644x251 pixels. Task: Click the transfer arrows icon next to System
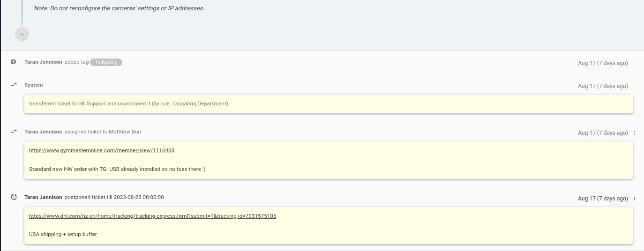pos(14,85)
